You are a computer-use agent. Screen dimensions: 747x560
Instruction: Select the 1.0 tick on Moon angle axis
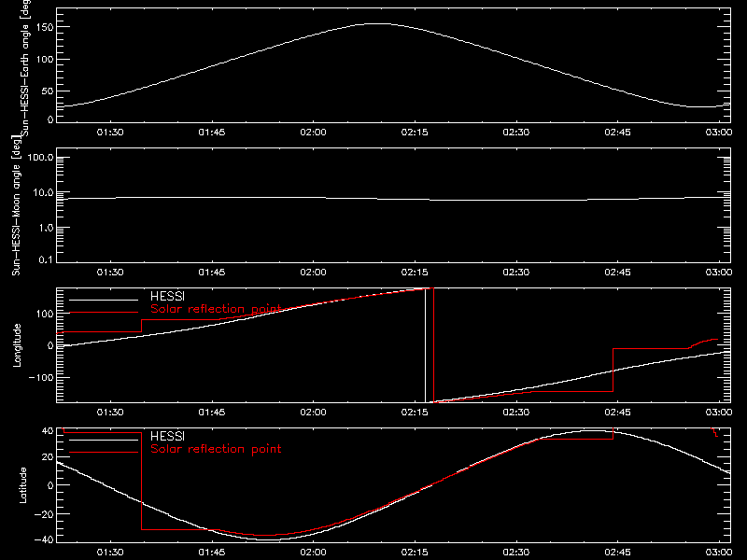[x=46, y=228]
